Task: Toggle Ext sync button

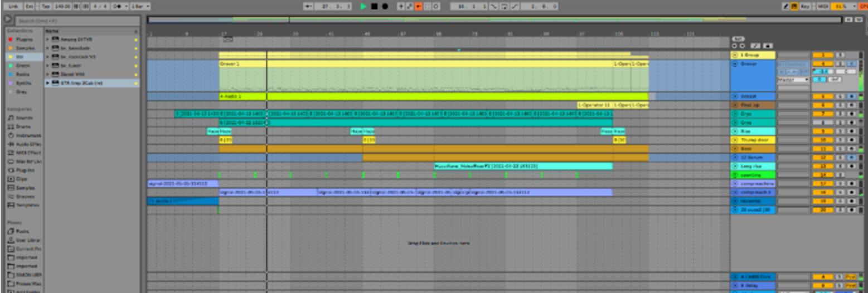Action: [30, 6]
